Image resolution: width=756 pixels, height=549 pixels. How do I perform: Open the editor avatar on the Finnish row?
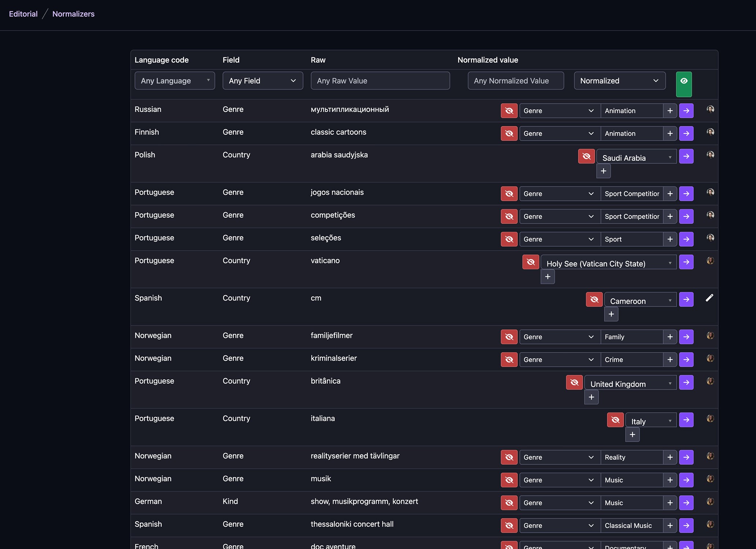(x=710, y=132)
